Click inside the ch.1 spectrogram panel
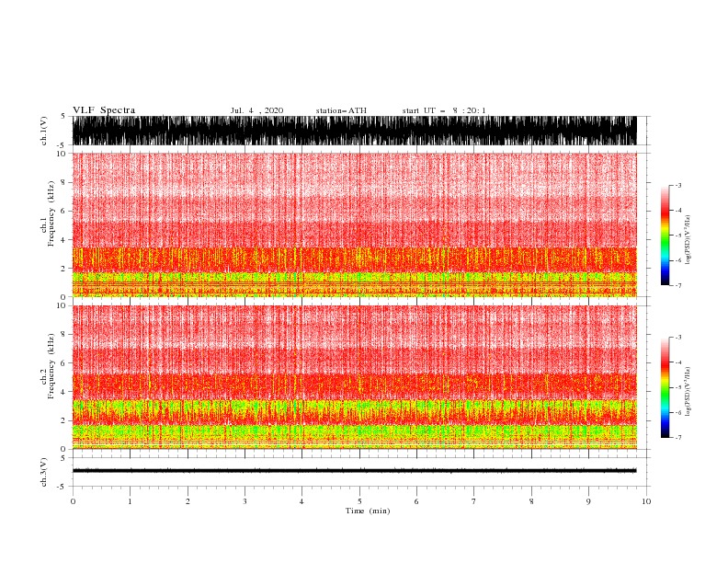Screen dimensions: 728x563 pyautogui.click(x=354, y=224)
